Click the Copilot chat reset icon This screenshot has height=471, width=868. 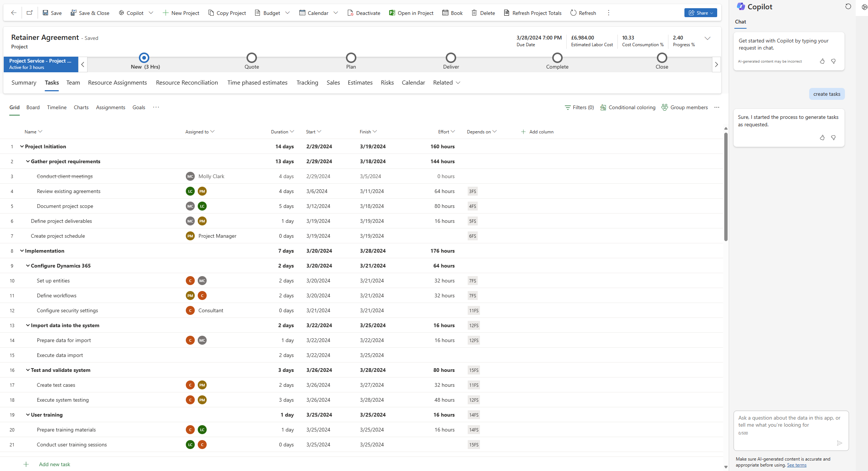tap(848, 6)
